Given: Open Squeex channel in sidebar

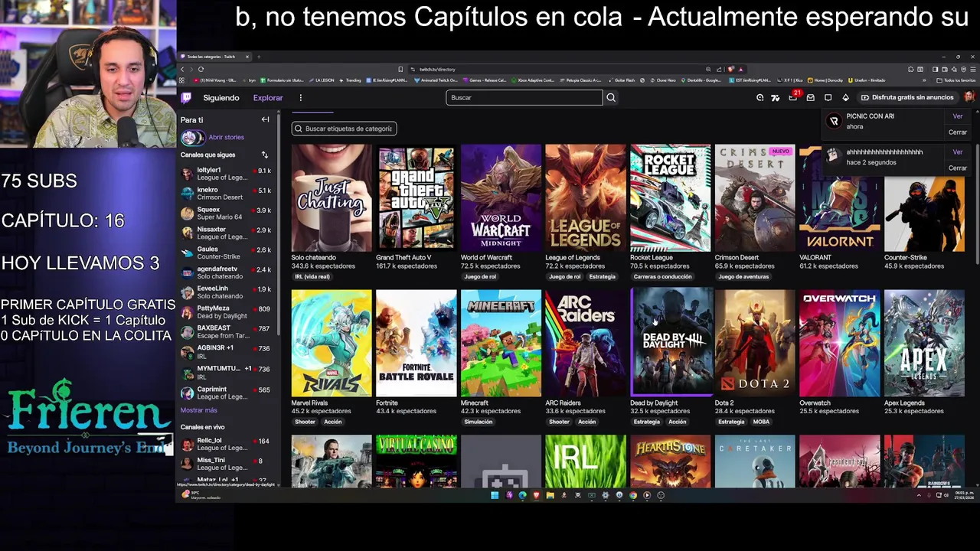Looking at the screenshot, I should [x=226, y=214].
